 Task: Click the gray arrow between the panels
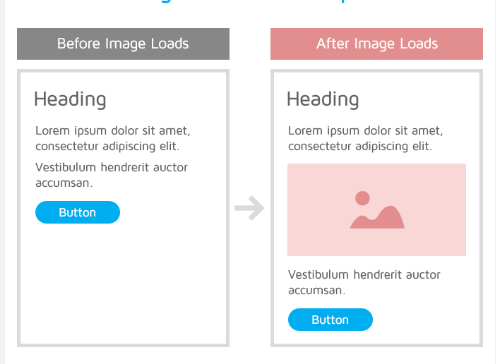coord(249,208)
